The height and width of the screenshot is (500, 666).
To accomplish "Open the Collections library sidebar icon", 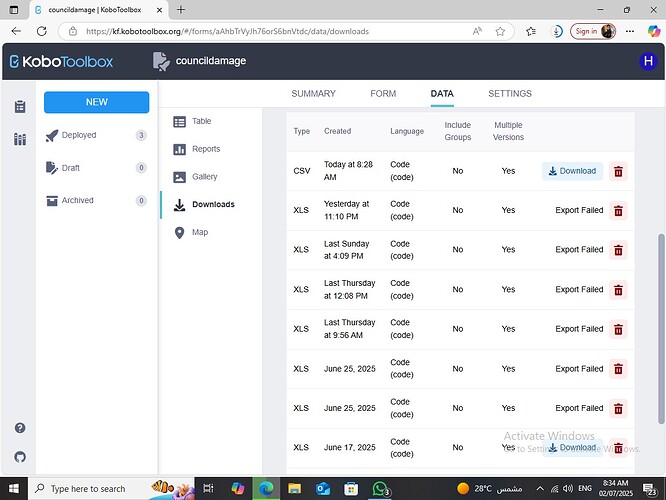I will tap(20, 139).
